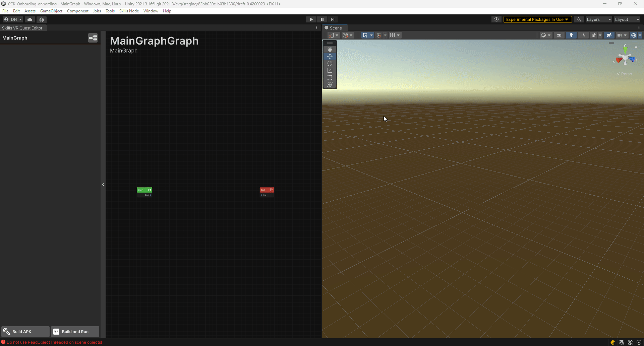The image size is (644, 346).
Task: Open tool handle pivot dropdown
Action: pos(333,35)
